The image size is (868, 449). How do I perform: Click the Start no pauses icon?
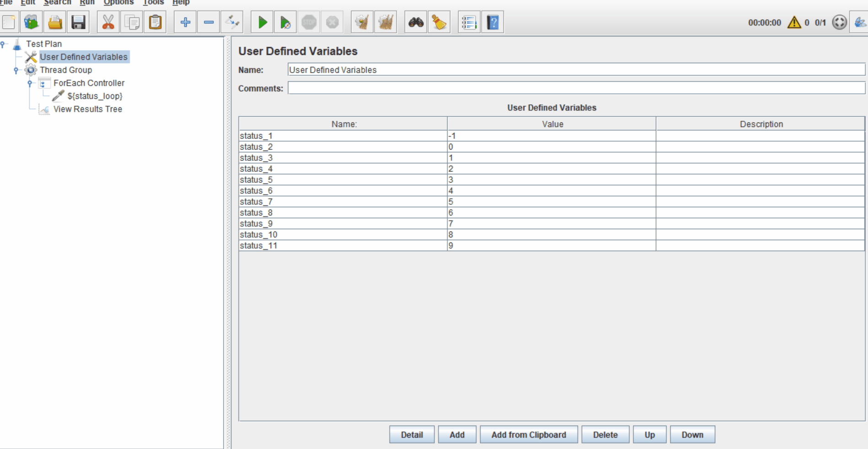point(286,22)
